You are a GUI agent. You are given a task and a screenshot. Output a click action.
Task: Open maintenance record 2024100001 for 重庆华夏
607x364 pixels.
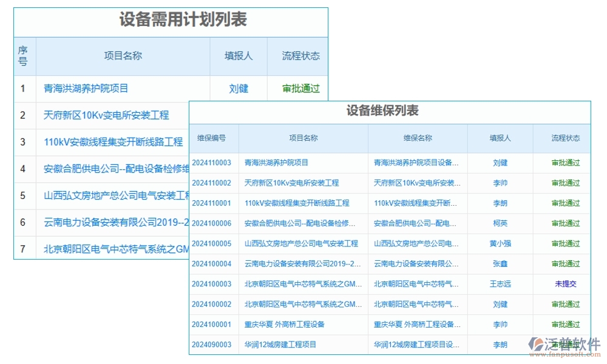(212, 324)
